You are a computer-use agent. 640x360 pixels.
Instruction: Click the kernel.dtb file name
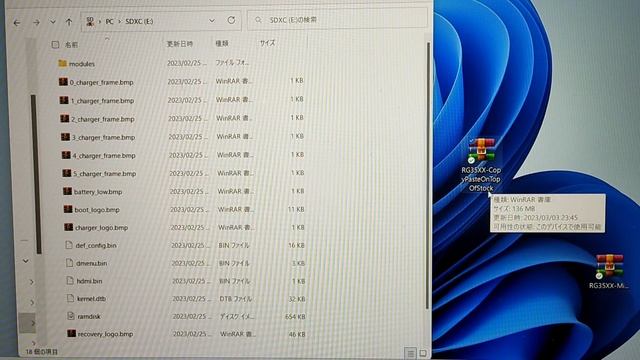pyautogui.click(x=91, y=299)
